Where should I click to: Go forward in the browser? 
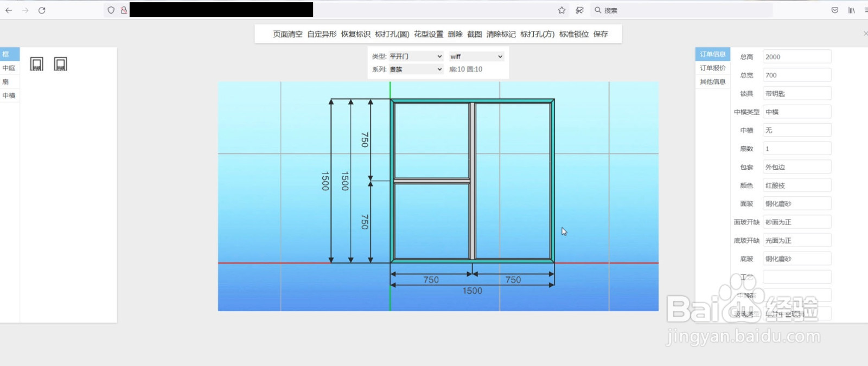point(25,10)
